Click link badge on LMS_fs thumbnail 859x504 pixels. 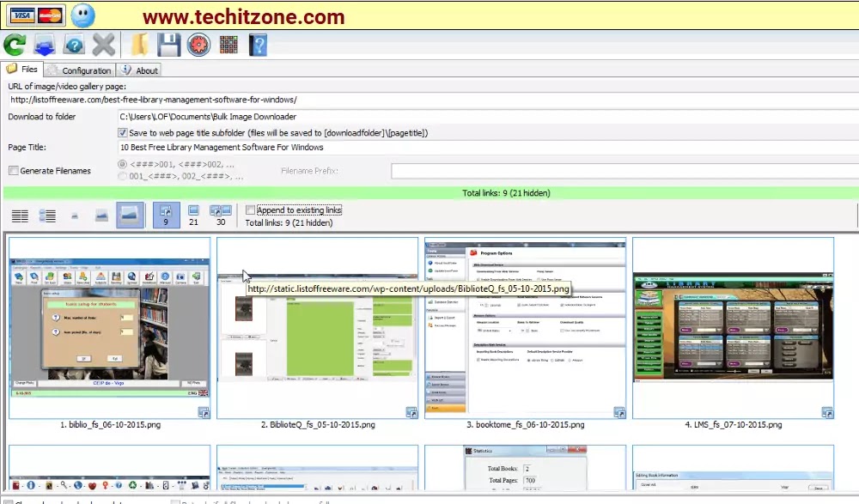[827, 413]
